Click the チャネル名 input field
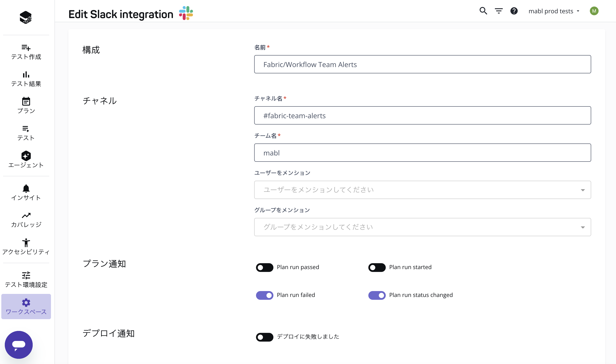 [x=422, y=115]
